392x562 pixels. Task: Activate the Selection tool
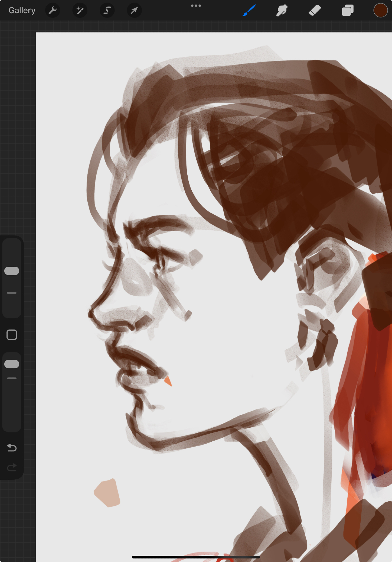click(107, 11)
